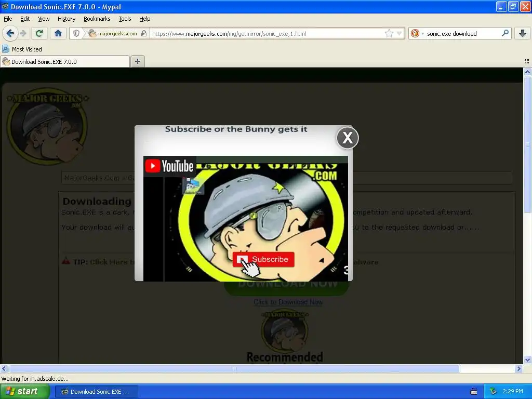Click the MajorGeeks logo at page top
The width and height of the screenshot is (532, 399).
click(x=47, y=126)
